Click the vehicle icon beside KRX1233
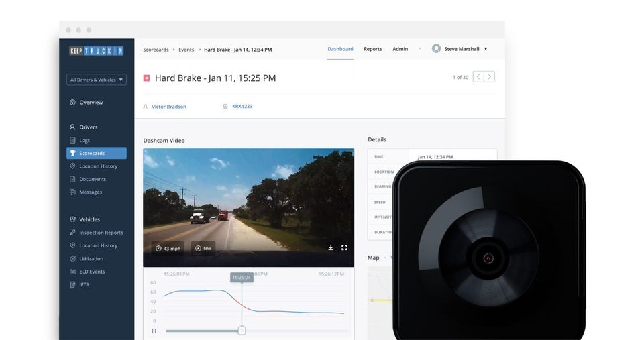The width and height of the screenshot is (644, 340). tap(225, 107)
